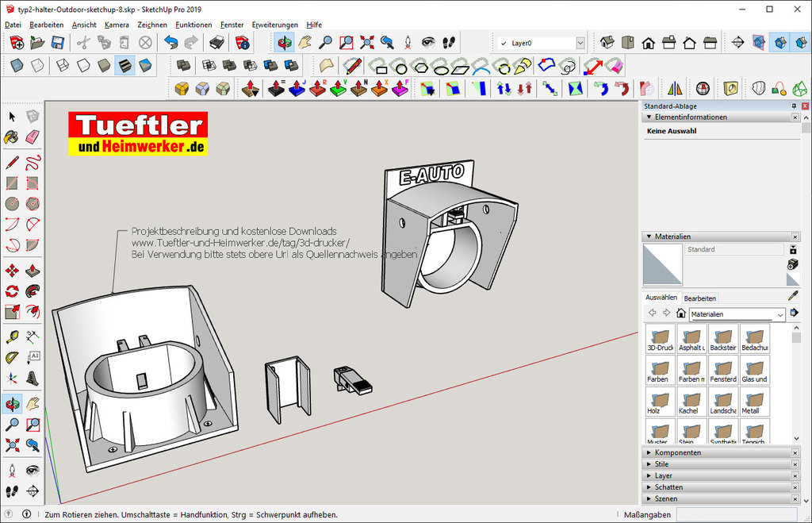Toggle the Monochrome style
812x523 pixels.
[x=146, y=65]
